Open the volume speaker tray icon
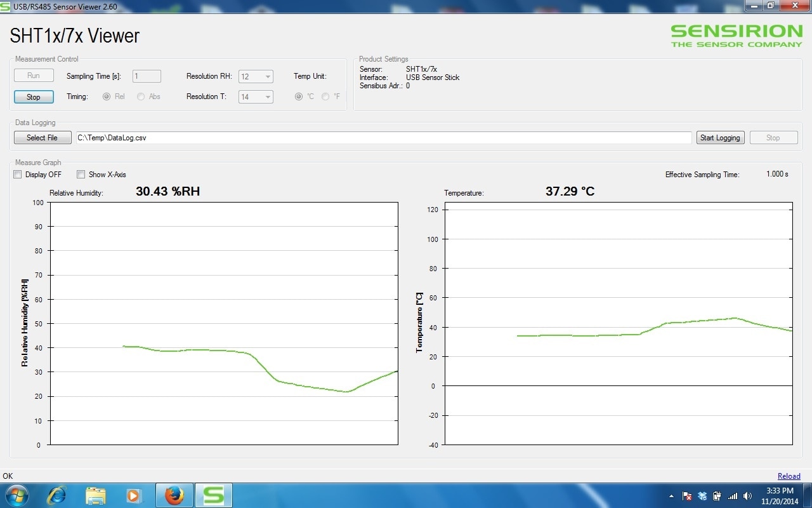 747,496
